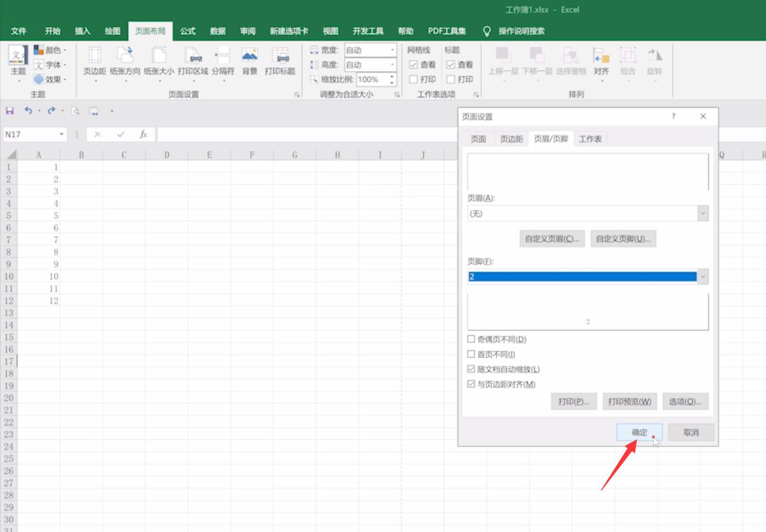766x532 pixels.
Task: Open the Themes (主题) gallery icon
Action: (18, 55)
